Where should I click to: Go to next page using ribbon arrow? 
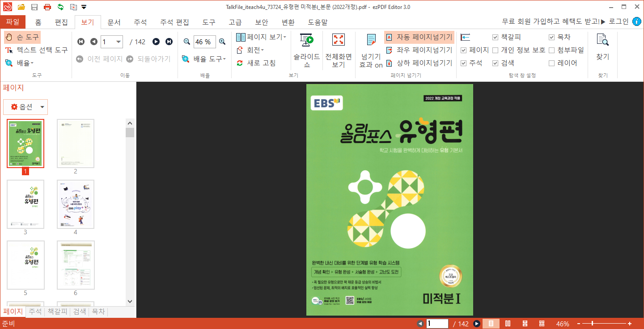pos(156,42)
